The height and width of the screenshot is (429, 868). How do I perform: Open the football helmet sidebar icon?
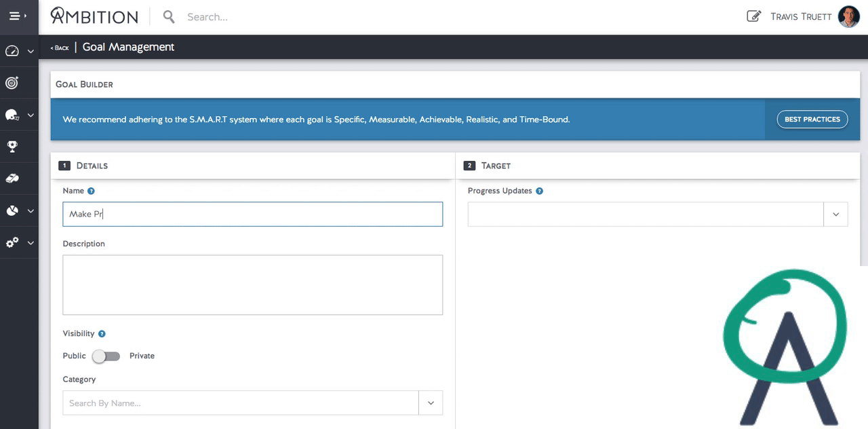tap(12, 115)
